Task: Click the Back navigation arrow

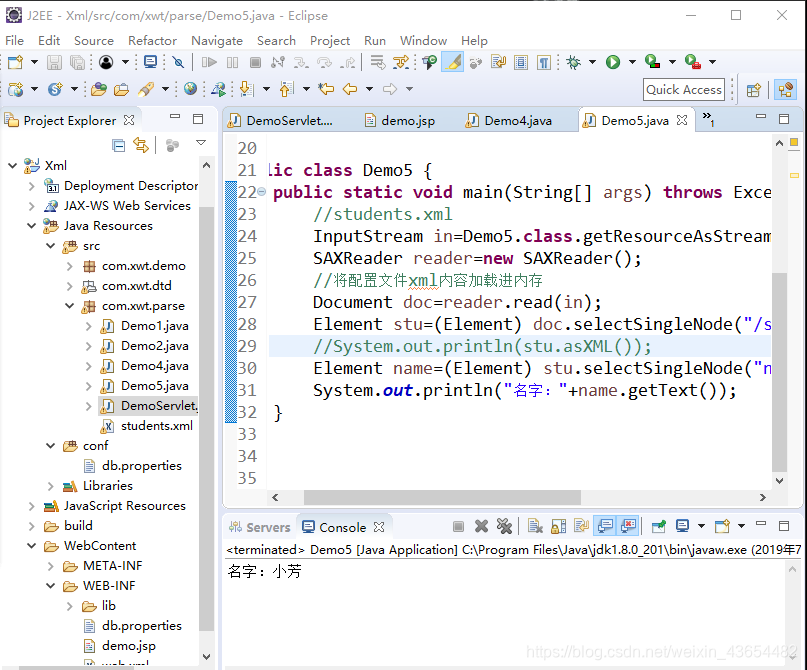Action: pyautogui.click(x=350, y=89)
